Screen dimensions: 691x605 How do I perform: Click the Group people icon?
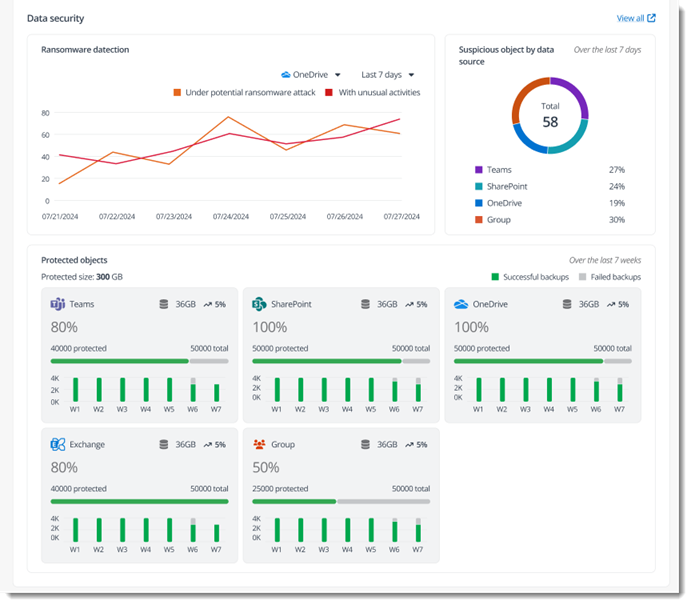pyautogui.click(x=260, y=444)
